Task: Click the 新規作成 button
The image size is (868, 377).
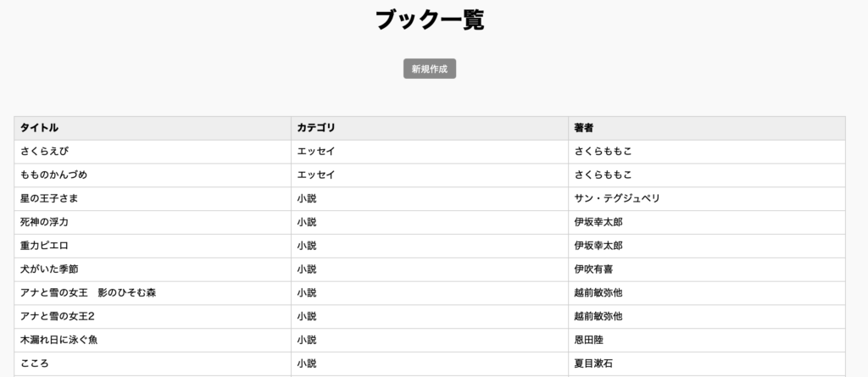Action: (x=430, y=69)
